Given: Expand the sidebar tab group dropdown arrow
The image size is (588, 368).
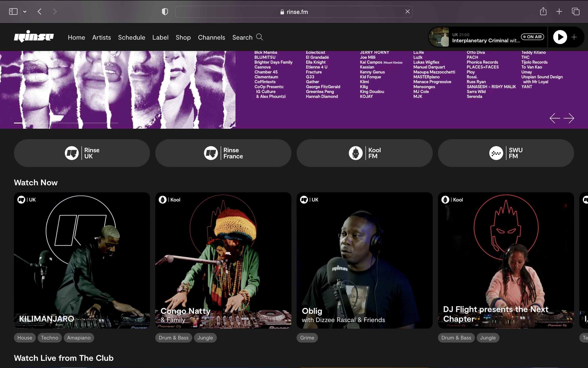Looking at the screenshot, I should coord(25,12).
